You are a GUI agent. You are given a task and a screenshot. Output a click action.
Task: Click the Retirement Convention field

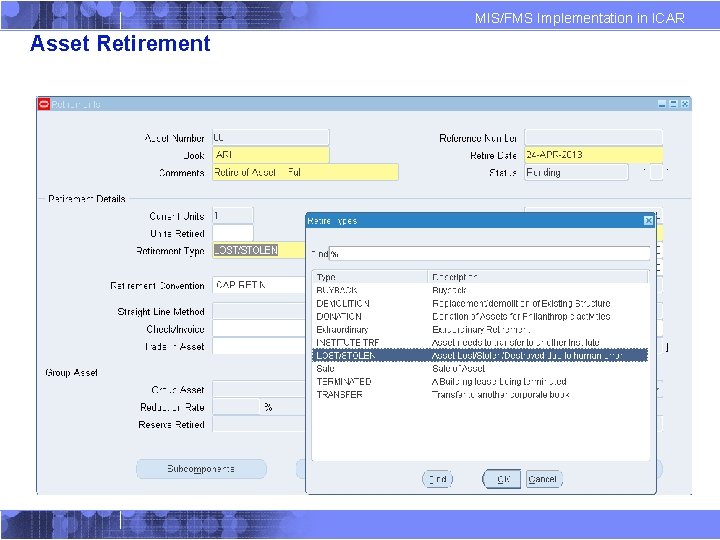(258, 285)
